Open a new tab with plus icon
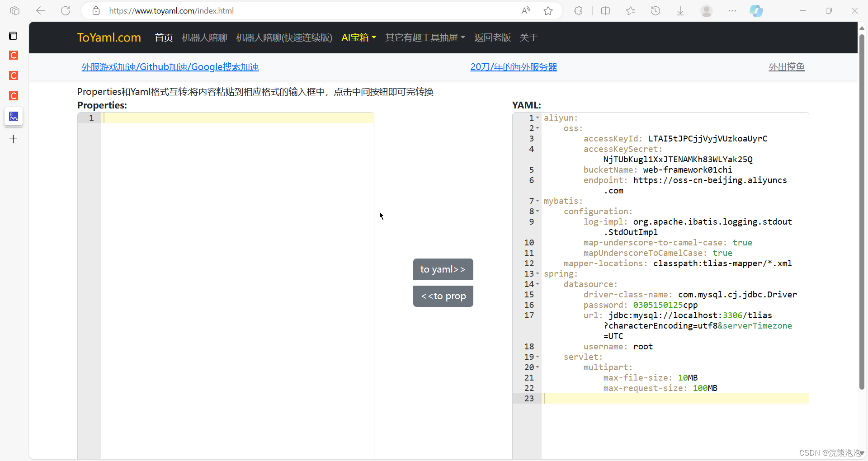 tap(14, 139)
